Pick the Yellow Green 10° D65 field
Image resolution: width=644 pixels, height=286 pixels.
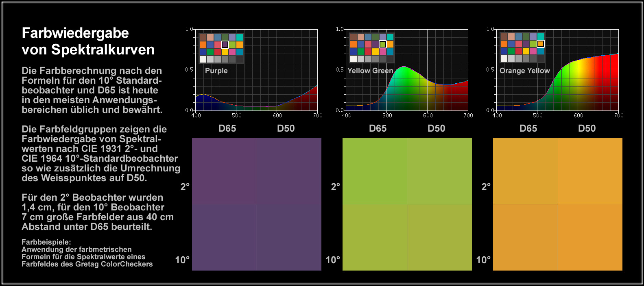click(x=375, y=237)
